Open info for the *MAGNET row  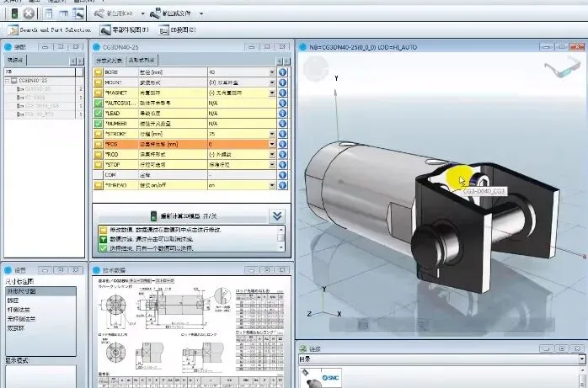point(283,93)
